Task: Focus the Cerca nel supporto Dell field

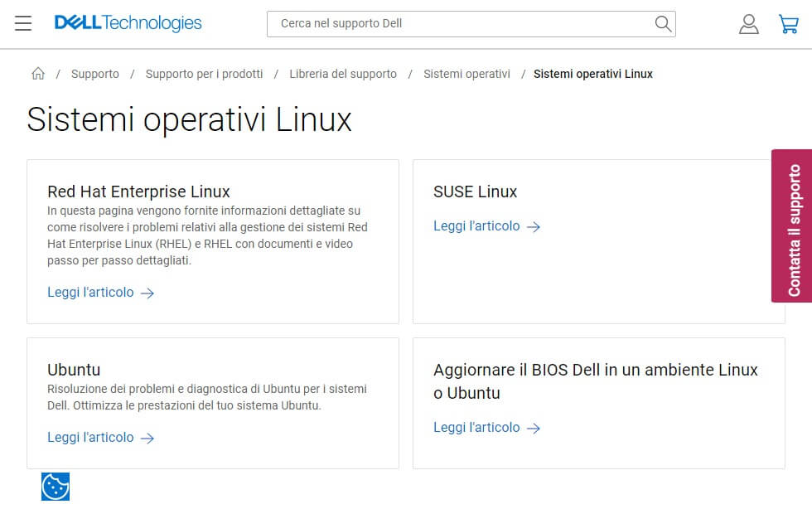Action: click(x=471, y=24)
